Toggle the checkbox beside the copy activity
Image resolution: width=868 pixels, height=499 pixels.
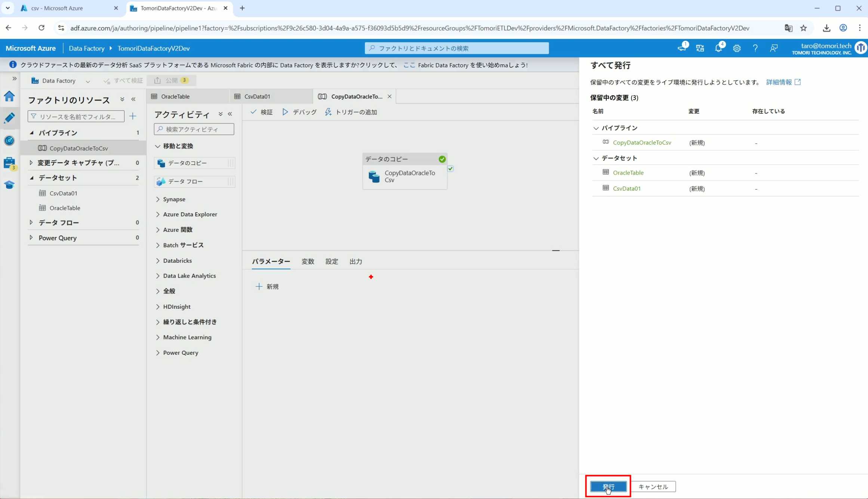click(x=450, y=169)
